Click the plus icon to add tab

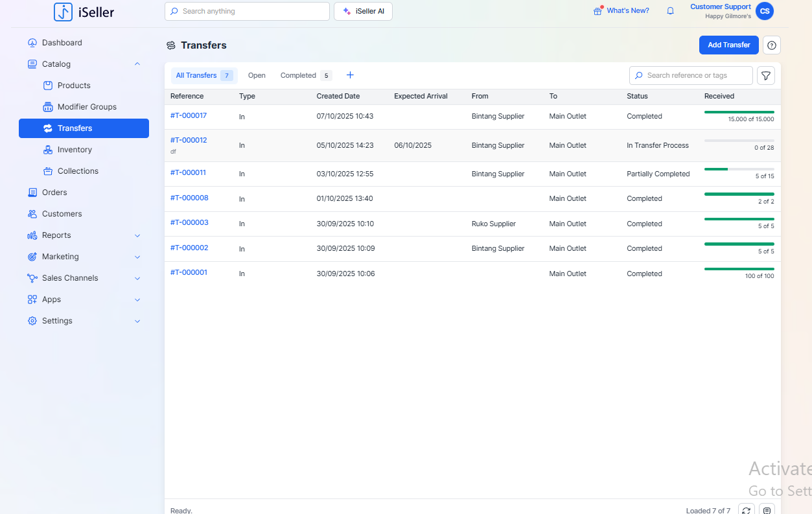point(350,75)
